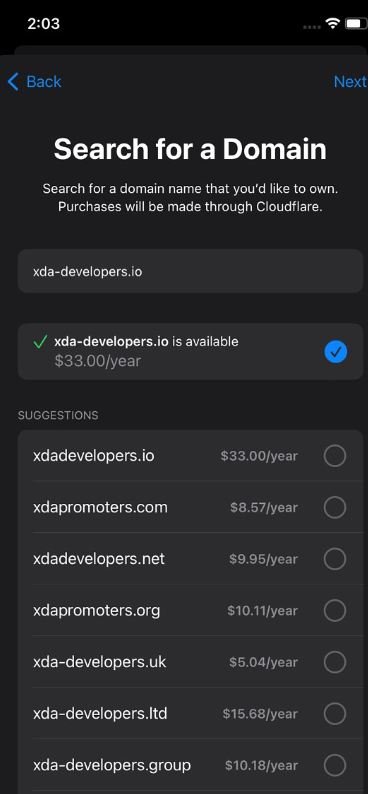The height and width of the screenshot is (794, 368).
Task: Select the xdapromoters.com radio button
Action: point(335,507)
